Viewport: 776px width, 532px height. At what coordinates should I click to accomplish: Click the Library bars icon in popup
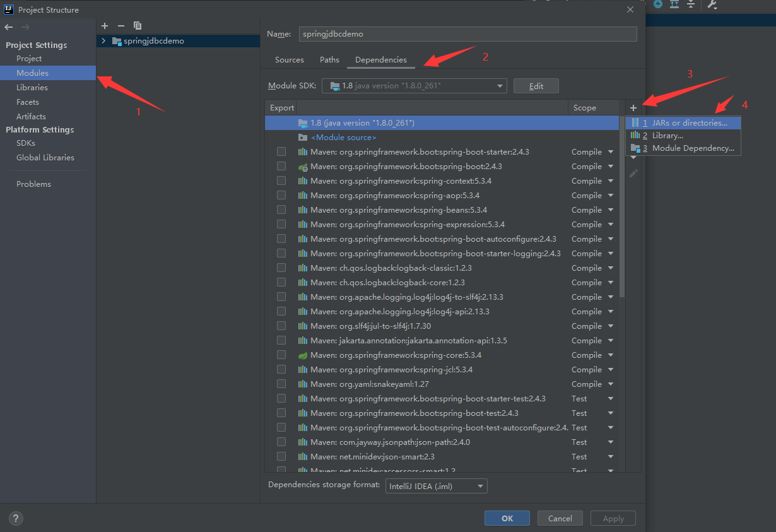(636, 136)
